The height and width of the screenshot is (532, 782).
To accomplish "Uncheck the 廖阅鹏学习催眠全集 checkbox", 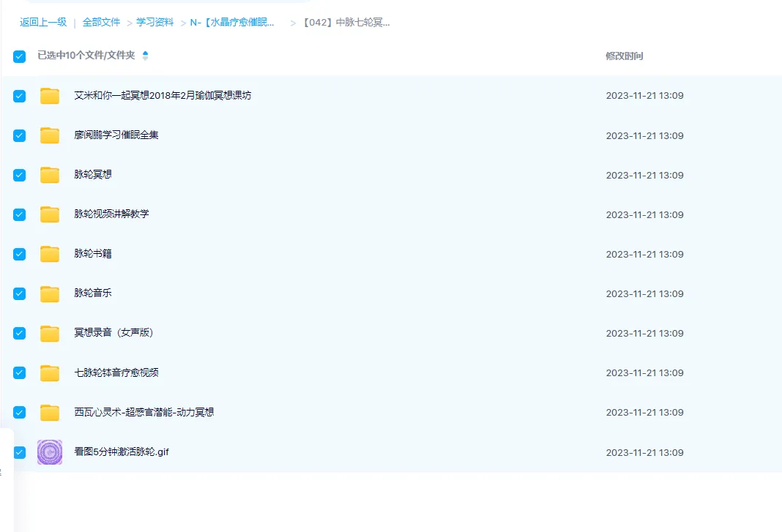I will tap(20, 135).
